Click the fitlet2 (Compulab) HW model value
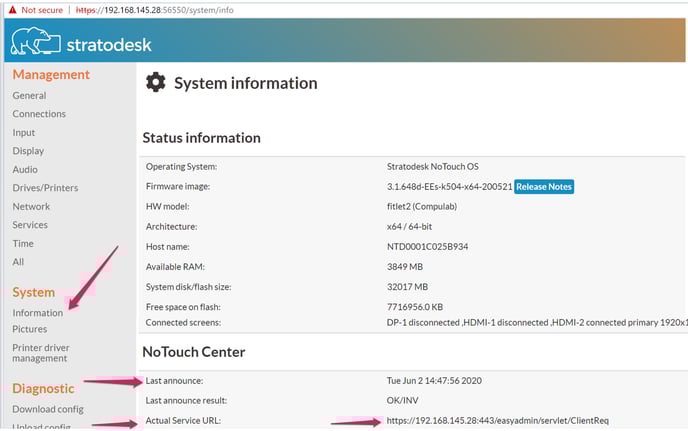 [x=422, y=206]
